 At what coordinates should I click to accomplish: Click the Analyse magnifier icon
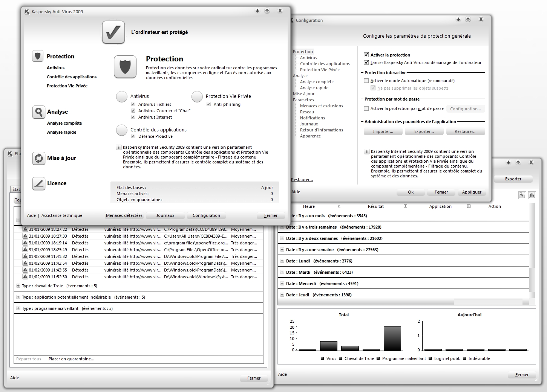(x=38, y=112)
